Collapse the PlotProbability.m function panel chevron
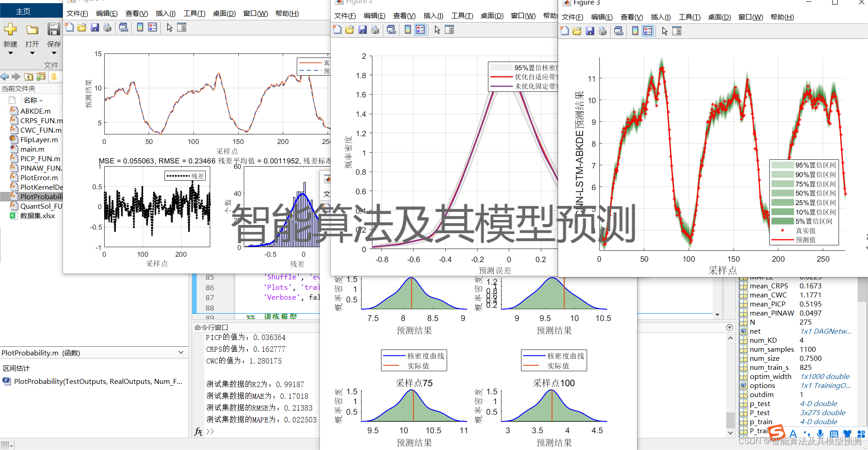This screenshot has width=868, height=450. pyautogui.click(x=181, y=352)
